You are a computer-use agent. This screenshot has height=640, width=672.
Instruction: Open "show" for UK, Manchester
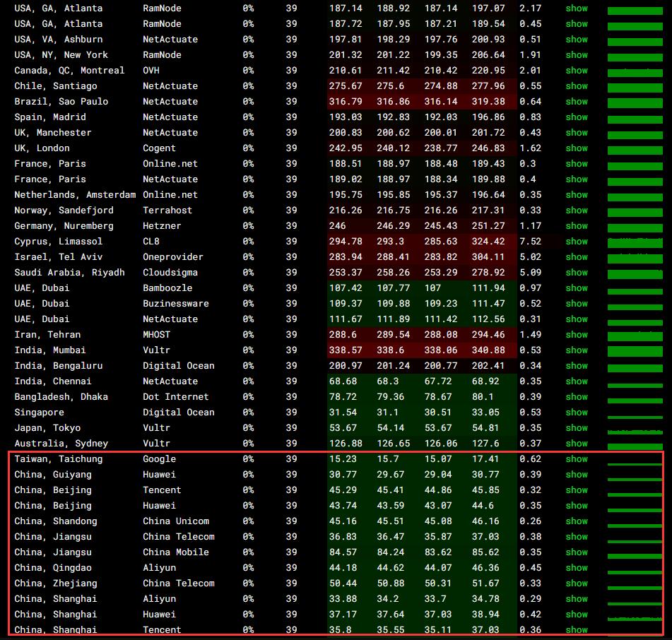[x=577, y=132]
